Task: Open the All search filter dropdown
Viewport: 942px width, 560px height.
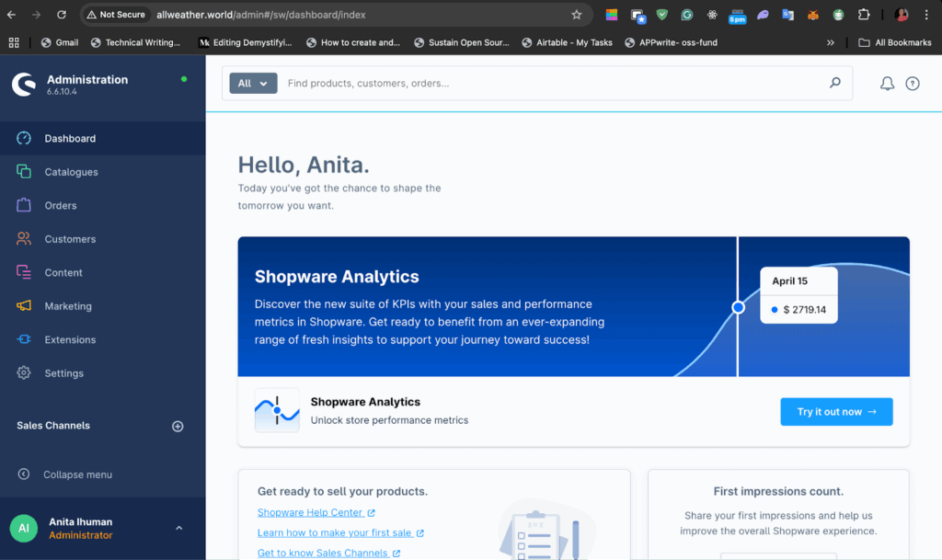Action: pyautogui.click(x=253, y=84)
